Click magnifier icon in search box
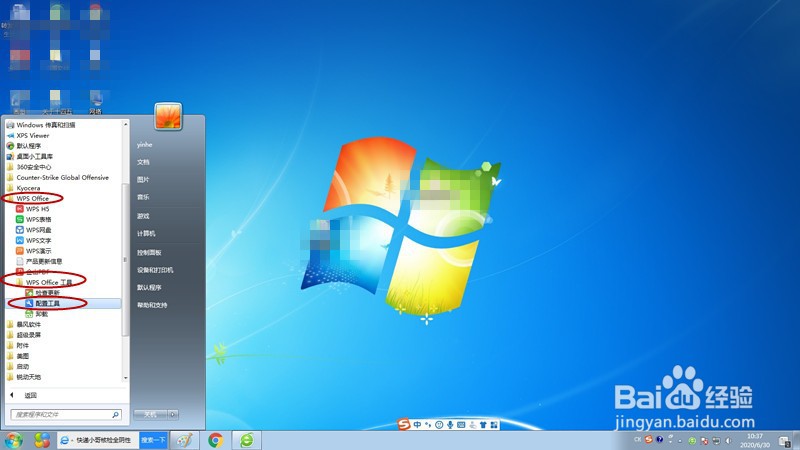The height and width of the screenshot is (450, 800). click(x=116, y=415)
